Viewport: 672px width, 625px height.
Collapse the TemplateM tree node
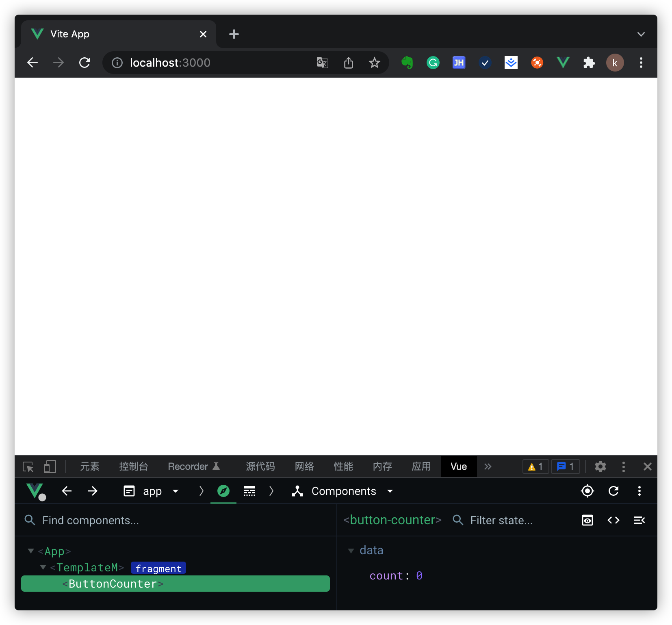click(43, 567)
